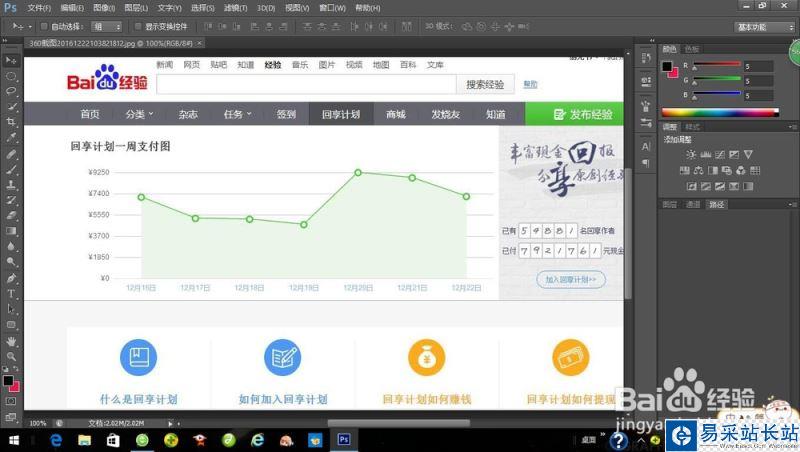800x452 pixels.
Task: Open the Paths panel flyout menu
Action: [792, 205]
